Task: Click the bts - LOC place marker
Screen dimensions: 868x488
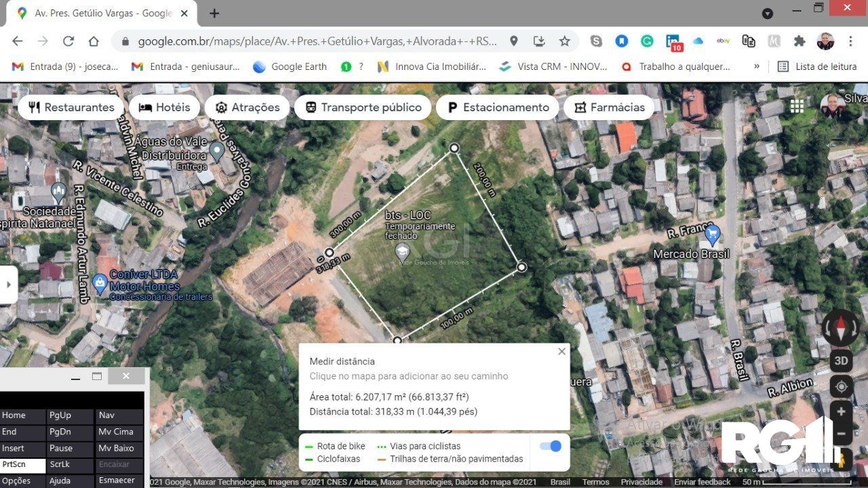Action: pos(403,252)
